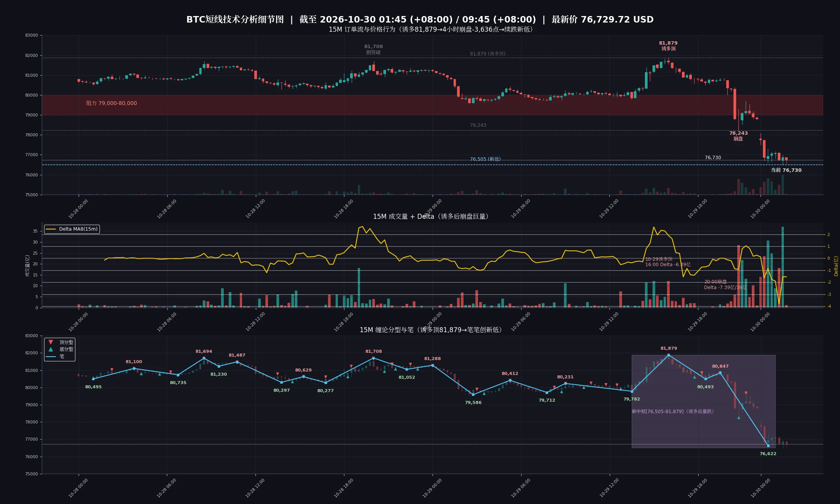Click the gray 81,879 (诱多顶) dashed line label
This screenshot has height=504, width=840.
pos(488,54)
